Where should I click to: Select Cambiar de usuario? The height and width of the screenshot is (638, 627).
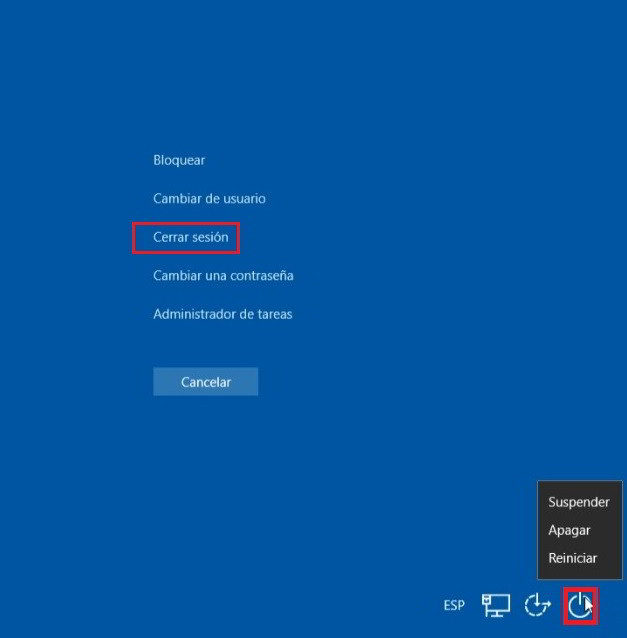tap(209, 199)
